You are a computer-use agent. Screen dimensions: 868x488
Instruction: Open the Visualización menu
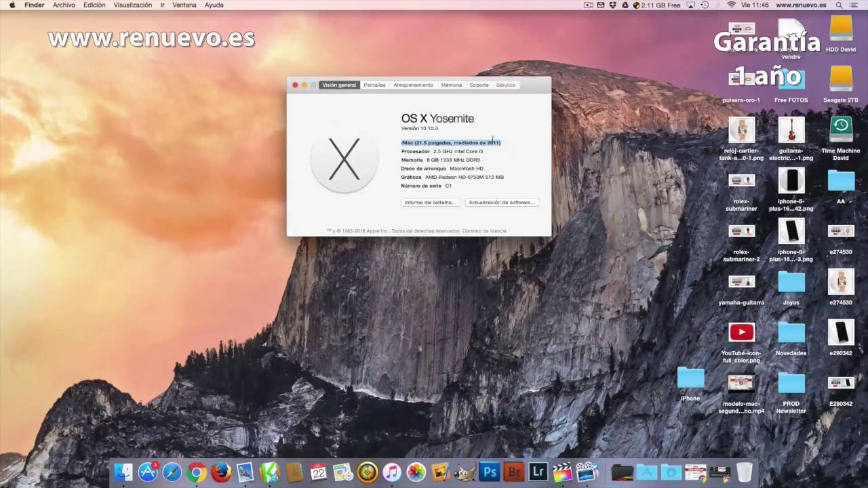click(132, 5)
